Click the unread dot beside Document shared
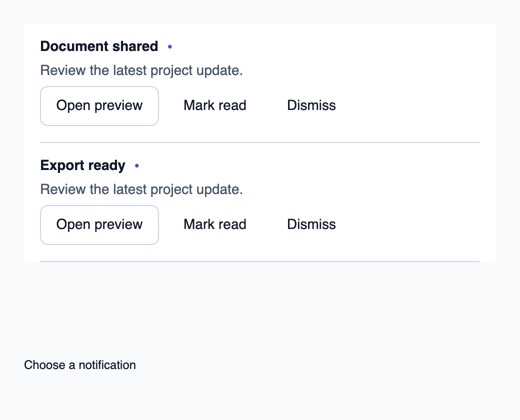 [170, 47]
